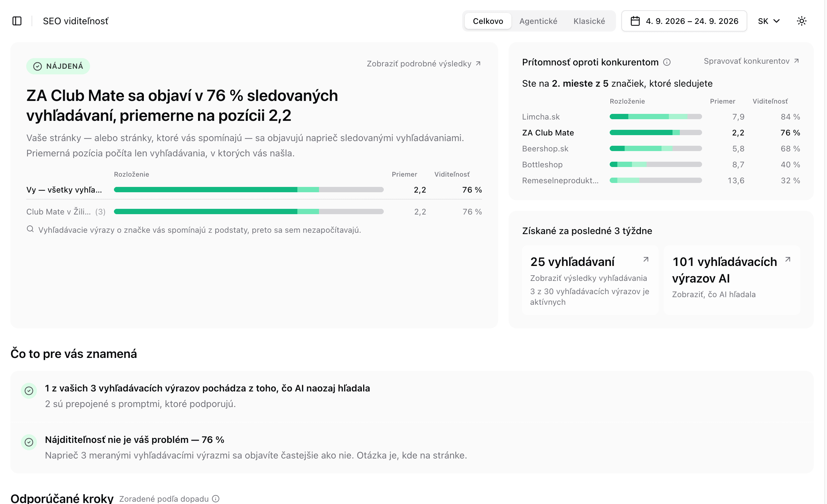Image resolution: width=827 pixels, height=504 pixels.
Task: Click info icon beside Prítomnosť oproti konkurentom
Action: 667,62
